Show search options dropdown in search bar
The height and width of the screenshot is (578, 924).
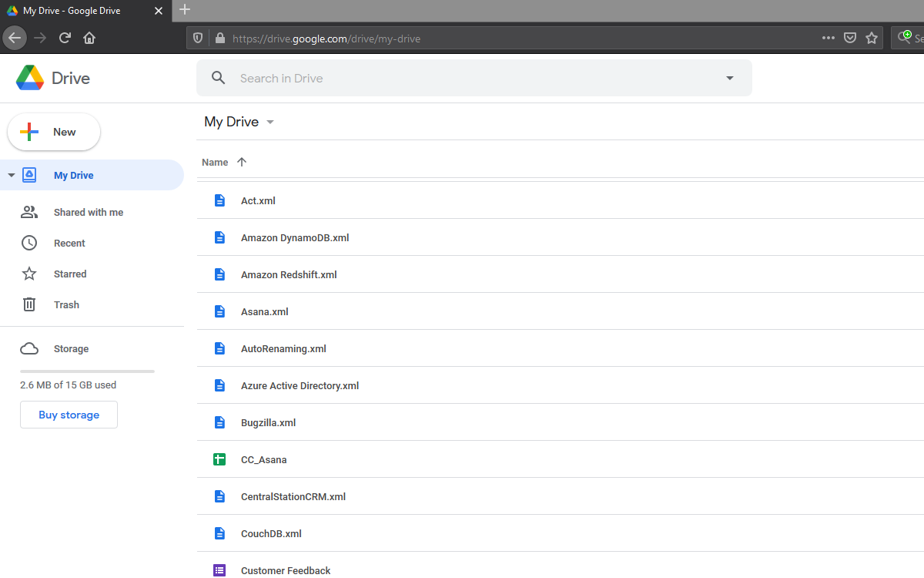click(729, 78)
